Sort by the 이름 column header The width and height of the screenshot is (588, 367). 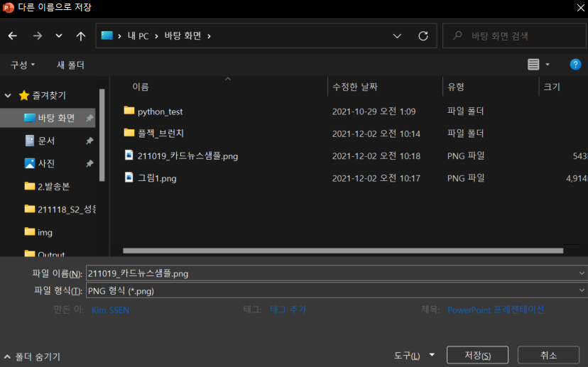point(140,87)
